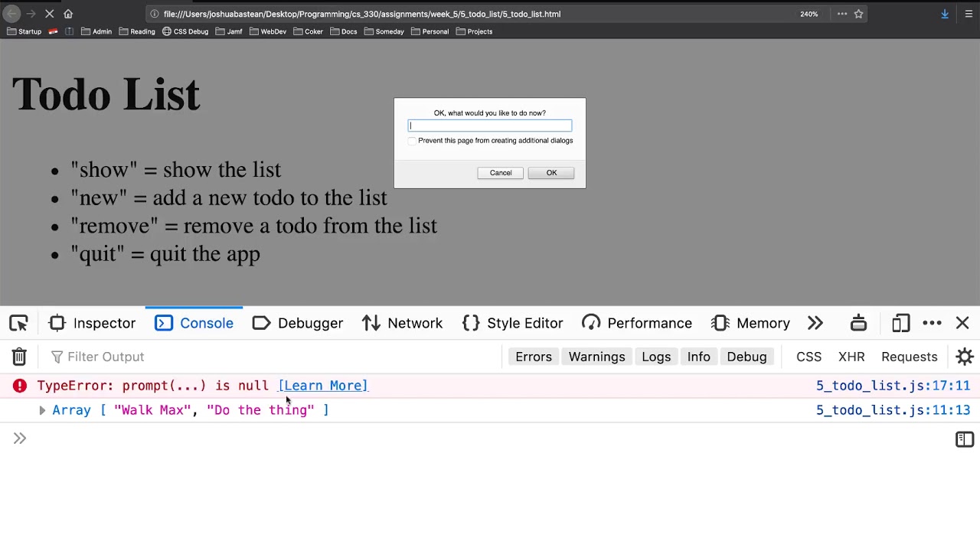Toggle split console sidebar icon
Image resolution: width=980 pixels, height=551 pixels.
965,439
